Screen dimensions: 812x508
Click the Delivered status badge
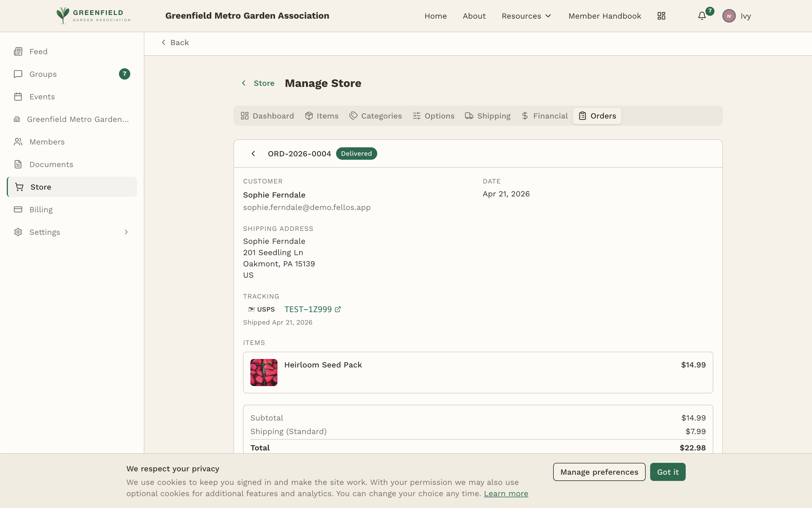[x=356, y=154]
